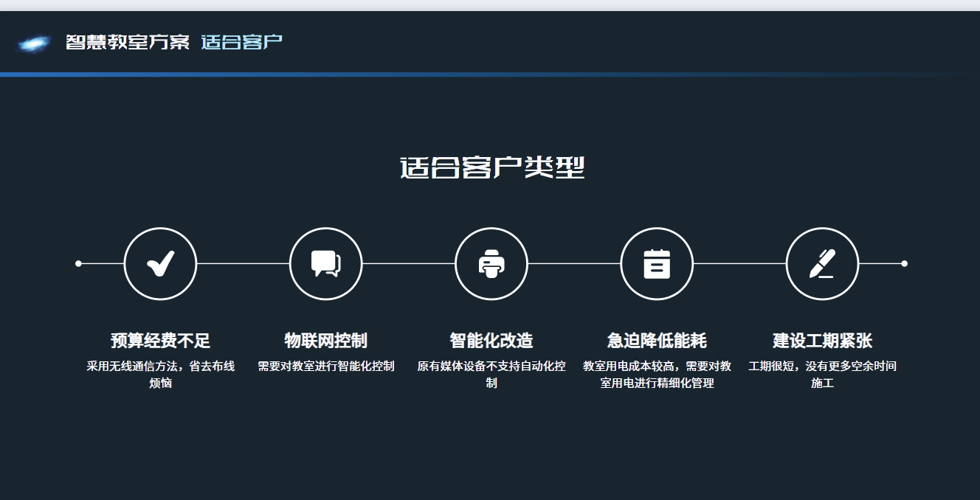Click the galaxy logo in the header
This screenshot has height=500, width=980.
(32, 42)
